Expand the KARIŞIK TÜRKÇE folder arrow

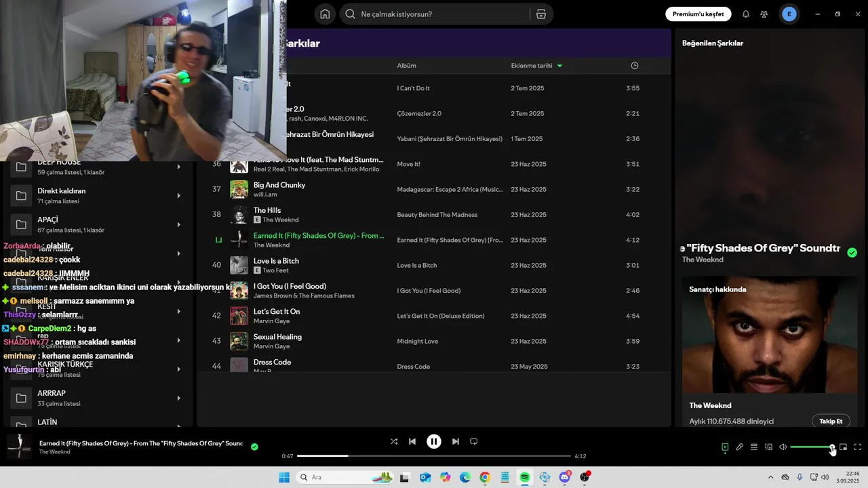[179, 369]
